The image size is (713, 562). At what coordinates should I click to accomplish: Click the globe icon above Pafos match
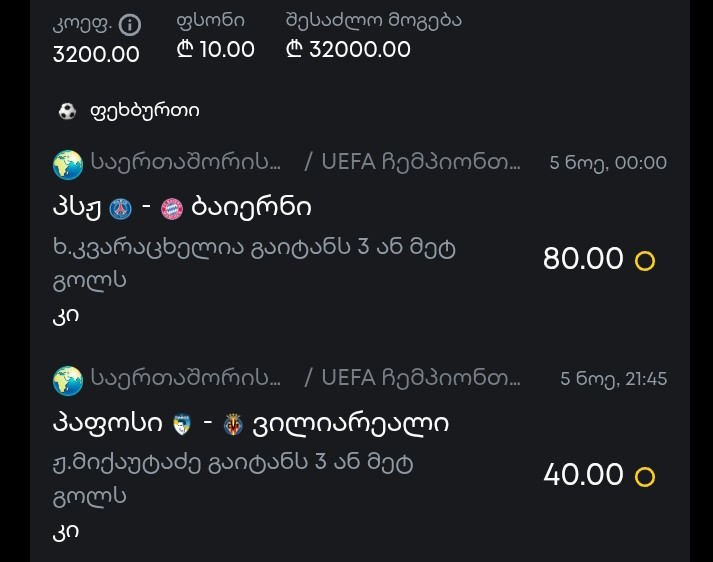coord(68,379)
